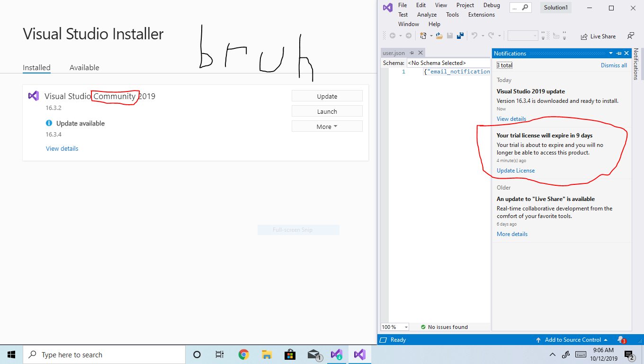Click the green No issues found check icon
The height and width of the screenshot is (364, 644).
click(x=423, y=327)
